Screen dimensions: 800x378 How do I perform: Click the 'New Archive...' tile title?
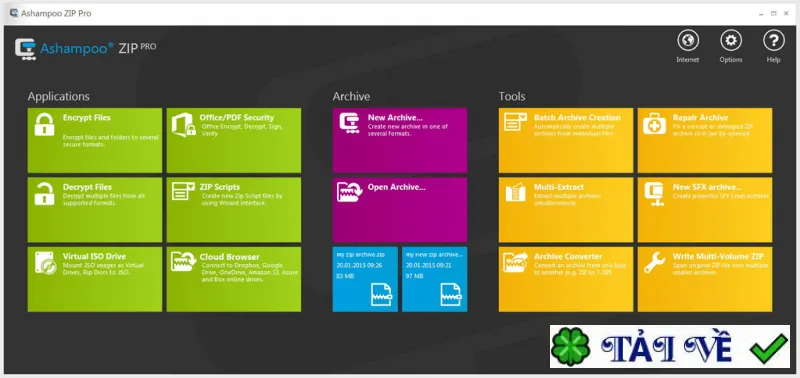pyautogui.click(x=395, y=118)
